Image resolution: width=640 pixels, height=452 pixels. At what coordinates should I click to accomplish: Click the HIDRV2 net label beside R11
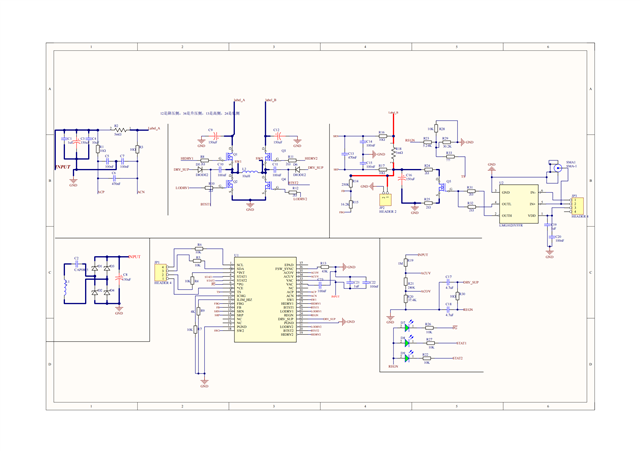click(311, 158)
